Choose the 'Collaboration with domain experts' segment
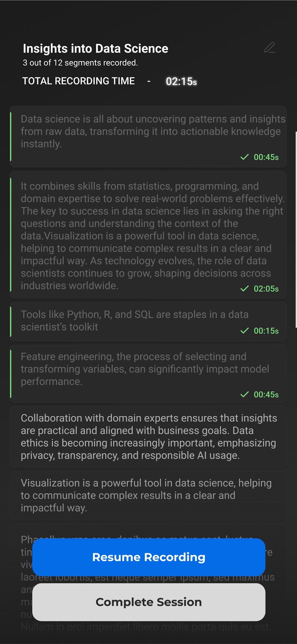297x644 pixels. 148,437
